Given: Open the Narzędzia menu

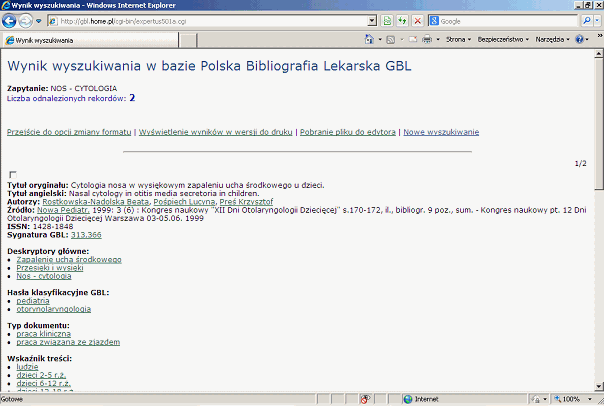Looking at the screenshot, I should (552, 39).
